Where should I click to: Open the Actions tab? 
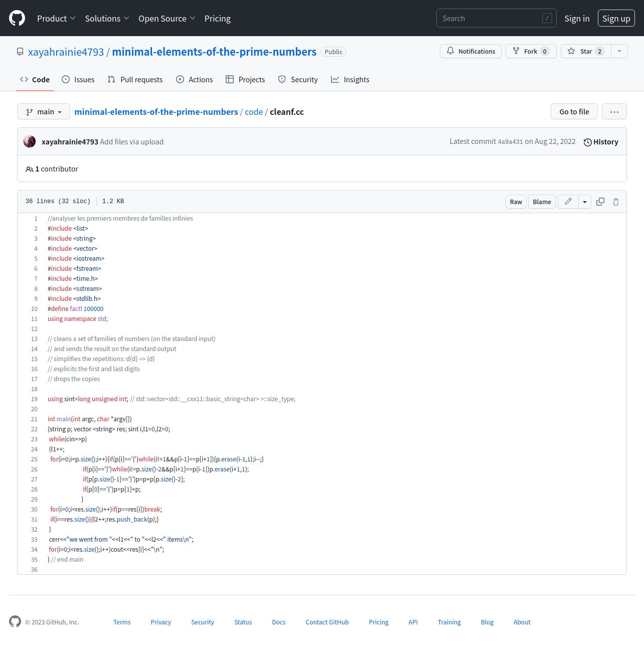tap(194, 80)
